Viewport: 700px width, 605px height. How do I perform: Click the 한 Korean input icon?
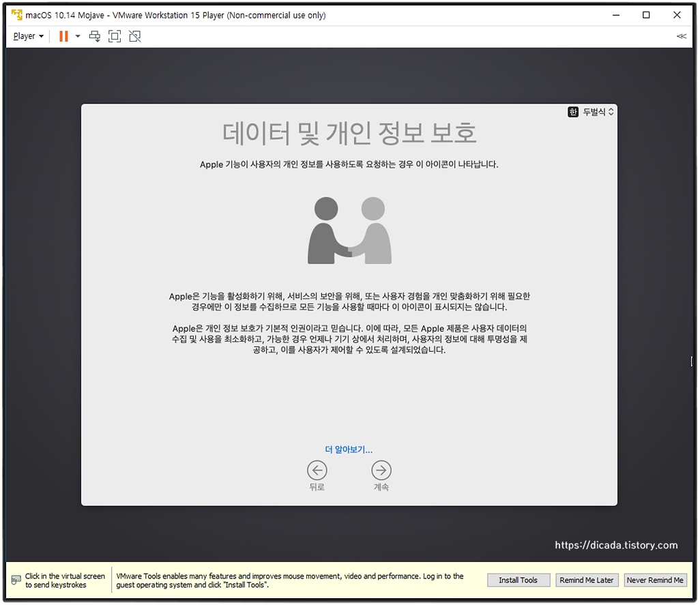click(x=573, y=112)
